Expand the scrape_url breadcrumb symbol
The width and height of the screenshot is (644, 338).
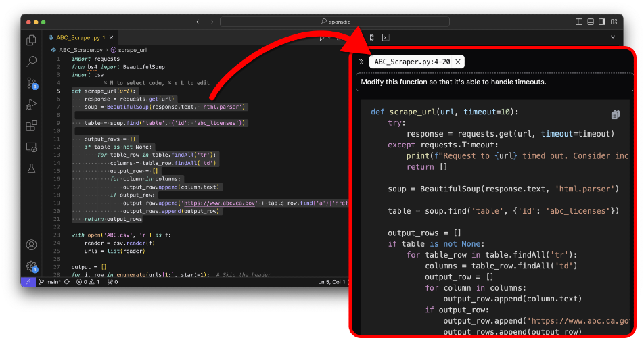pos(129,50)
